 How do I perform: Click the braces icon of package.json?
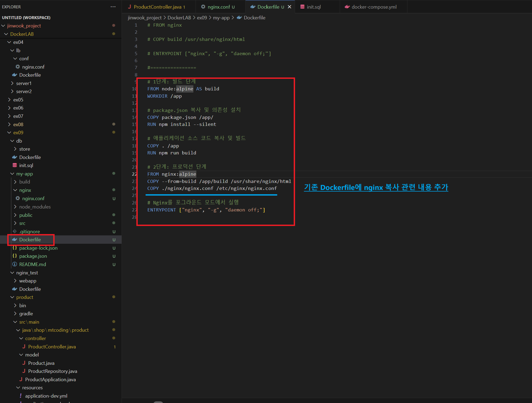(15, 256)
